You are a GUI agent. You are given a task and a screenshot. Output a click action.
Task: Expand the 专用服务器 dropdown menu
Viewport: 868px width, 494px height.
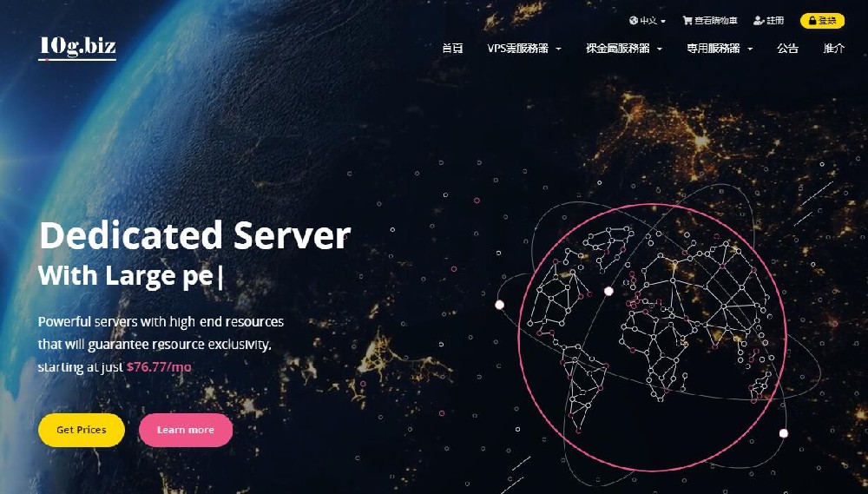[x=720, y=48]
